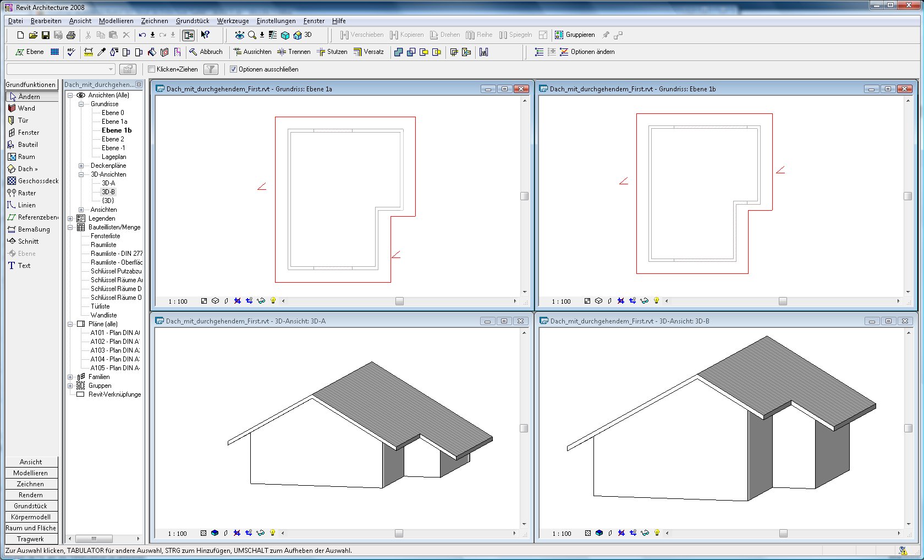Open the Bearbeiten menu

coord(46,21)
